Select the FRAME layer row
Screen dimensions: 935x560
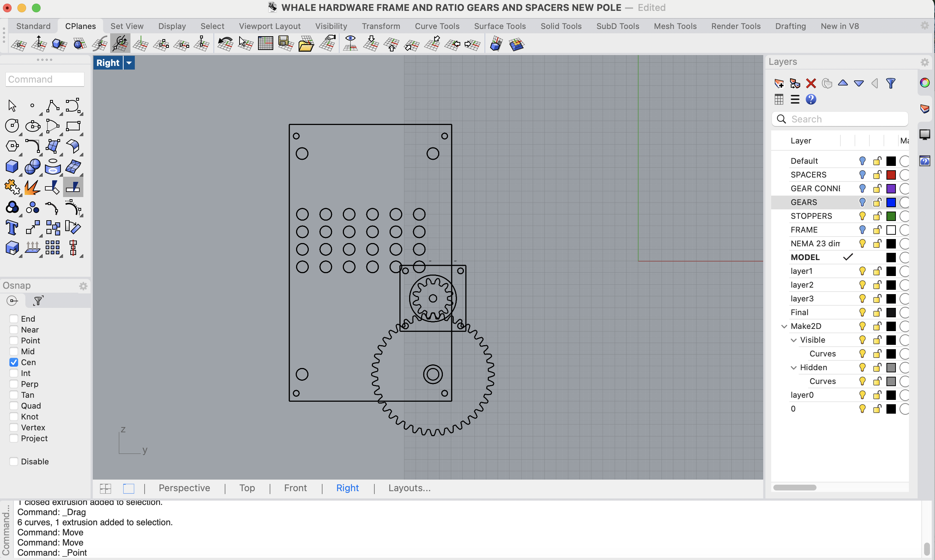[x=840, y=230]
